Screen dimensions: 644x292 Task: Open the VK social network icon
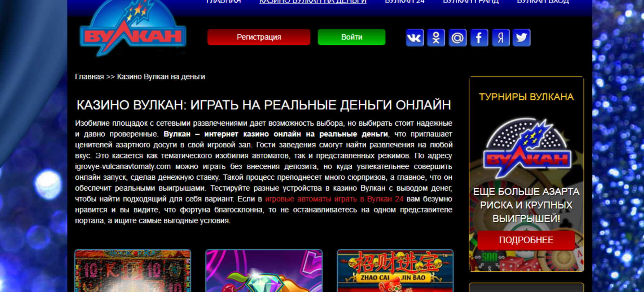tap(415, 38)
